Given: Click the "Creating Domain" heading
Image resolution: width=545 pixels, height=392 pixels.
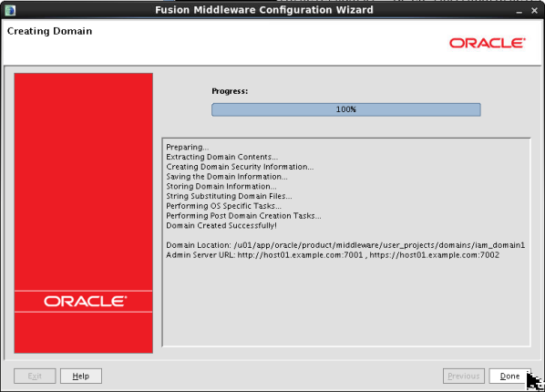Looking at the screenshot, I should (50, 31).
